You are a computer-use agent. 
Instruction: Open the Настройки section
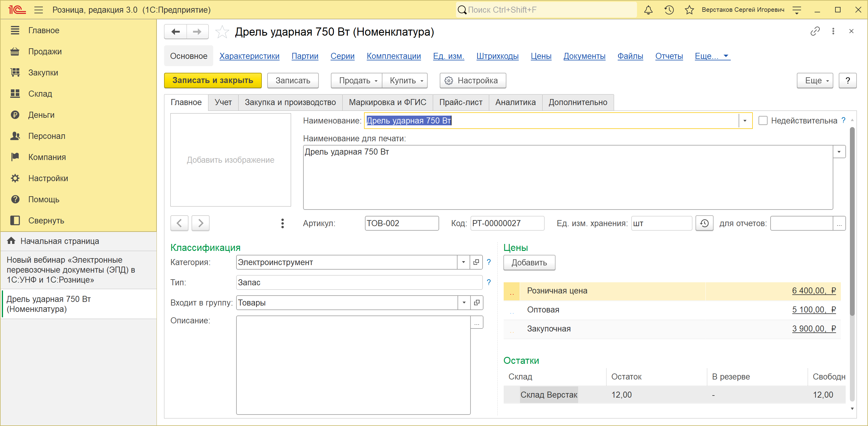point(48,178)
